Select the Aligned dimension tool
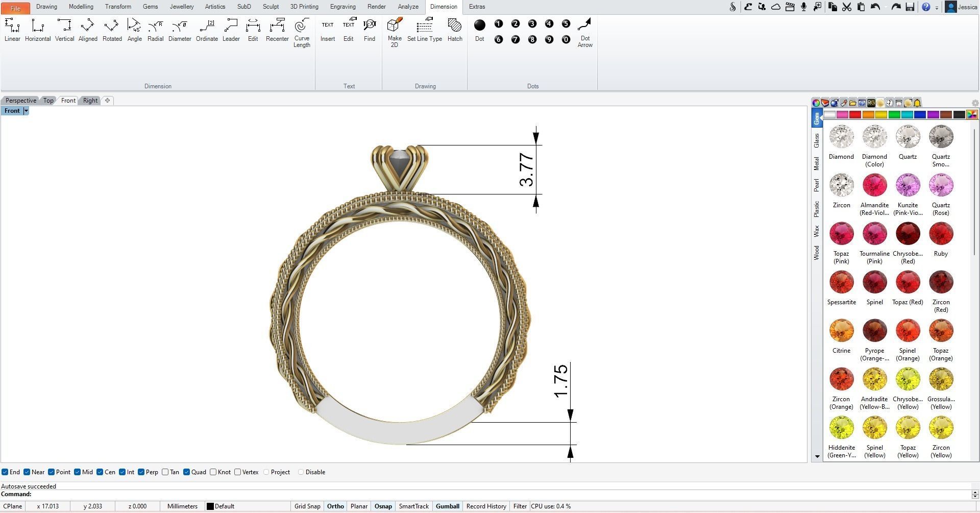 (x=88, y=30)
